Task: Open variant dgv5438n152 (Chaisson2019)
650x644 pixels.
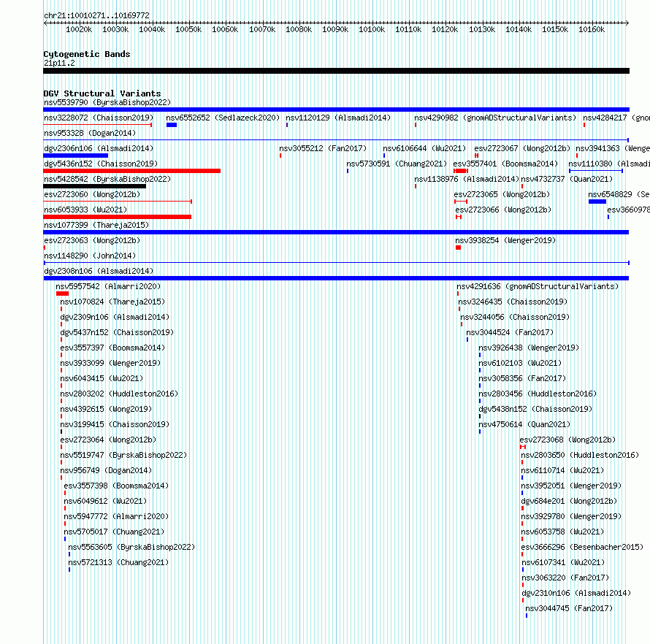Action: pyautogui.click(x=535, y=409)
